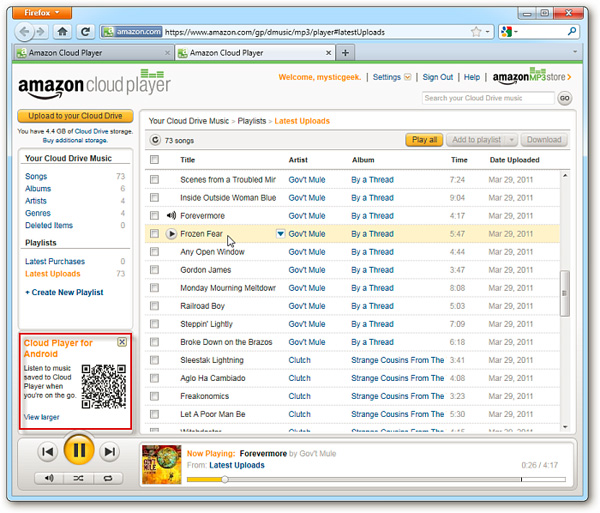Click the Search your Cloud Drive music field

tap(488, 98)
